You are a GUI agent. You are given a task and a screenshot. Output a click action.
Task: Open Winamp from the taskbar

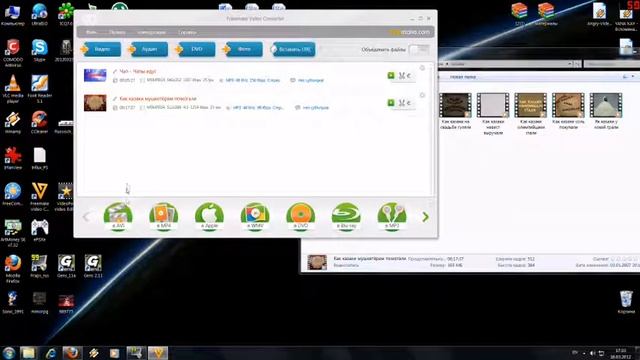point(94,353)
